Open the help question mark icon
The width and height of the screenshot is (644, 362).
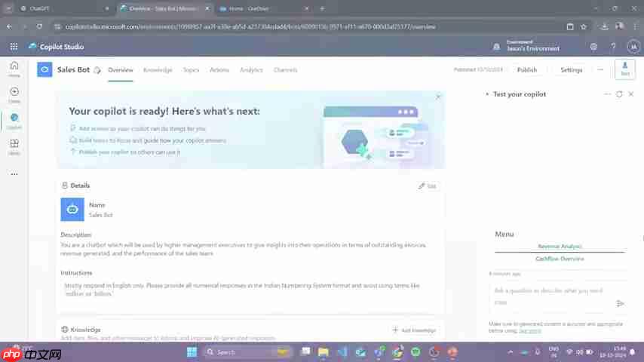[613, 47]
